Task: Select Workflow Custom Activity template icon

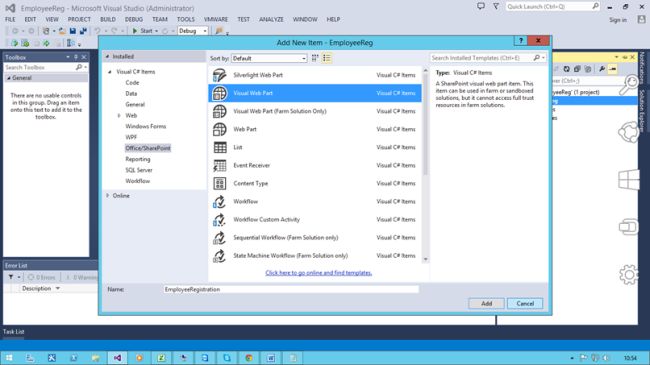Action: [x=220, y=219]
